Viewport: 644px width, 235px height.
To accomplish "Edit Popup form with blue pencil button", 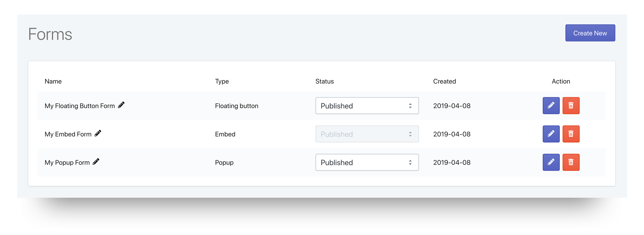I will (551, 162).
